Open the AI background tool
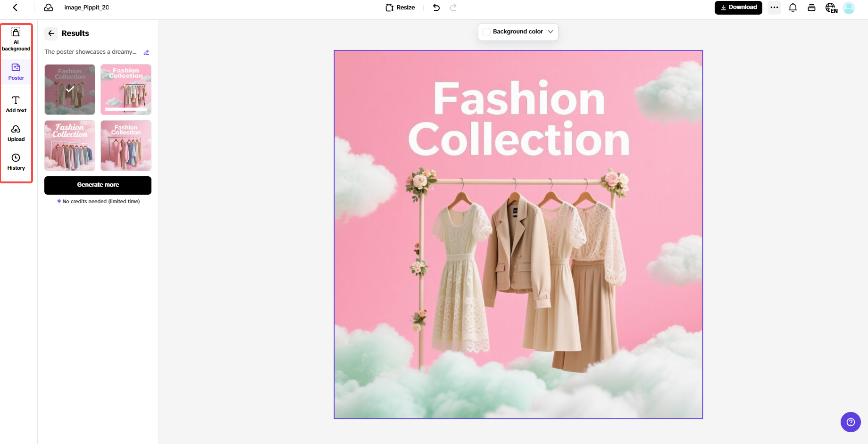Viewport: 868px width, 444px height. tap(16, 39)
